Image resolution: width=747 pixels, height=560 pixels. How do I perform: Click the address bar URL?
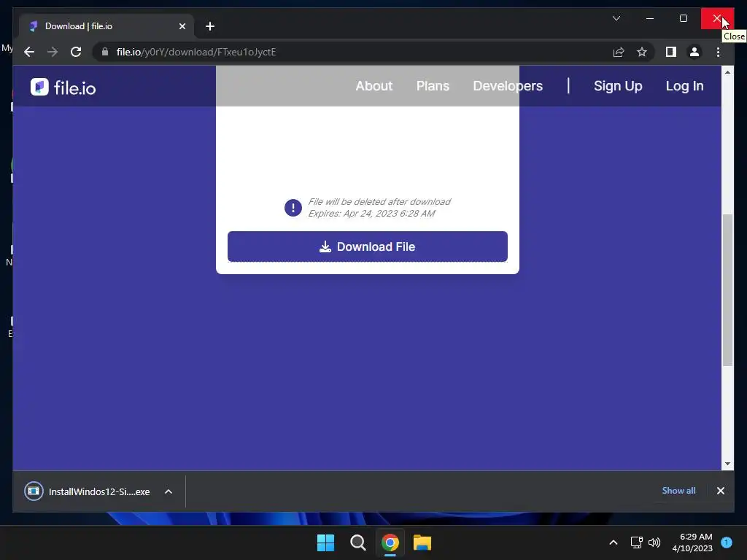coord(196,52)
